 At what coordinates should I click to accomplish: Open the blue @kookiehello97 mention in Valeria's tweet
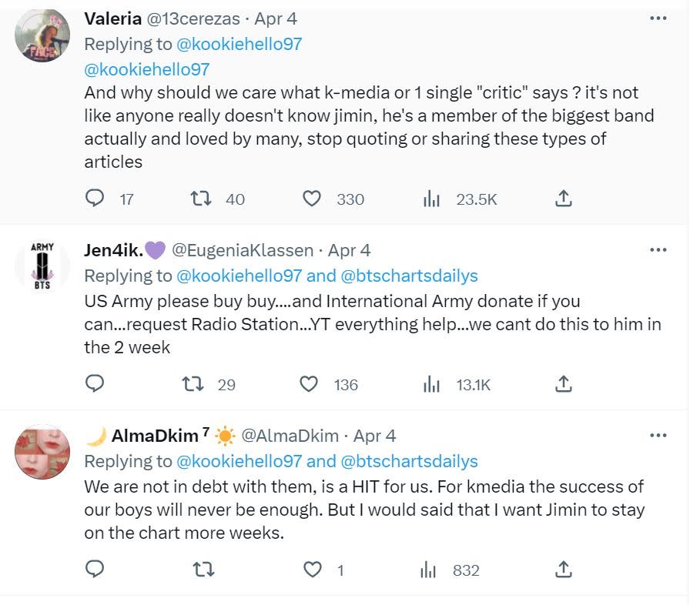point(147,69)
